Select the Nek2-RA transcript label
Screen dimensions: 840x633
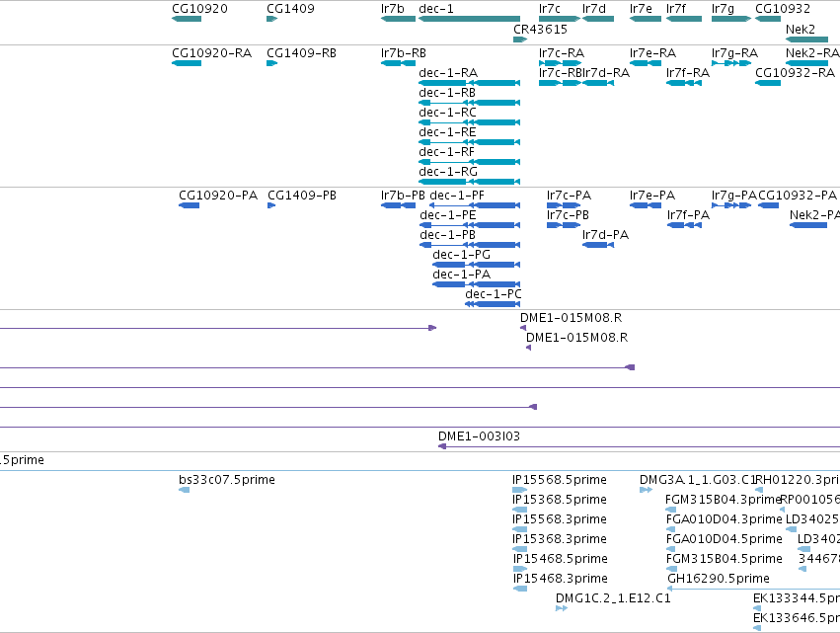812,53
